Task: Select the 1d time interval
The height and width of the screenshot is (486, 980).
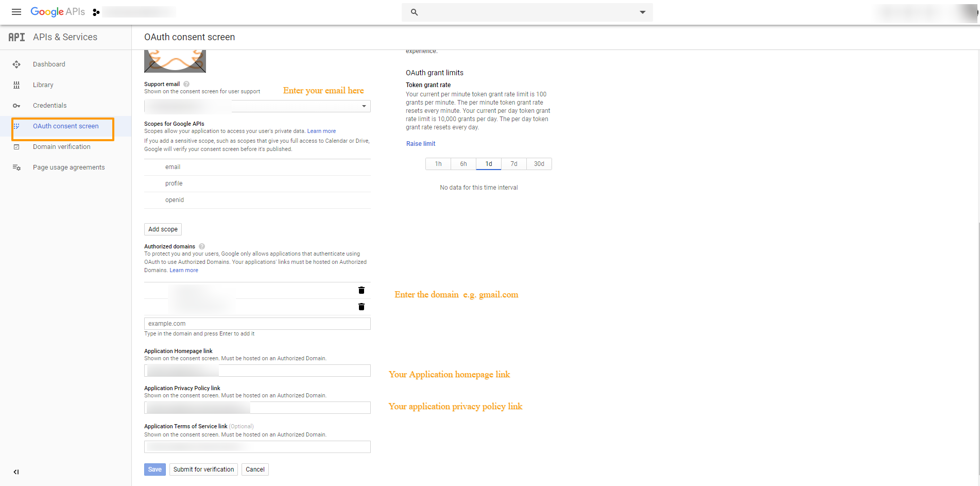Action: tap(489, 164)
